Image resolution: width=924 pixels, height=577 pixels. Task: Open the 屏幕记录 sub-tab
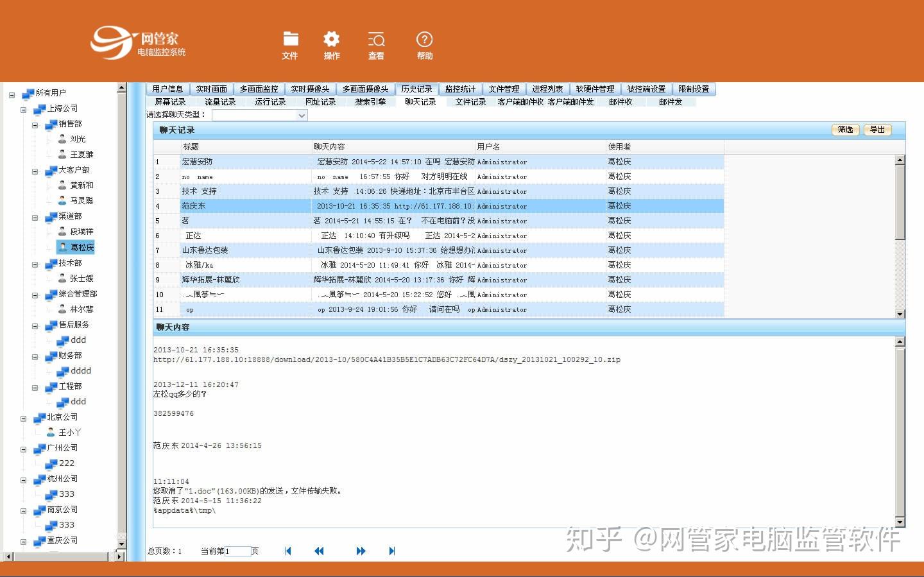pos(170,102)
